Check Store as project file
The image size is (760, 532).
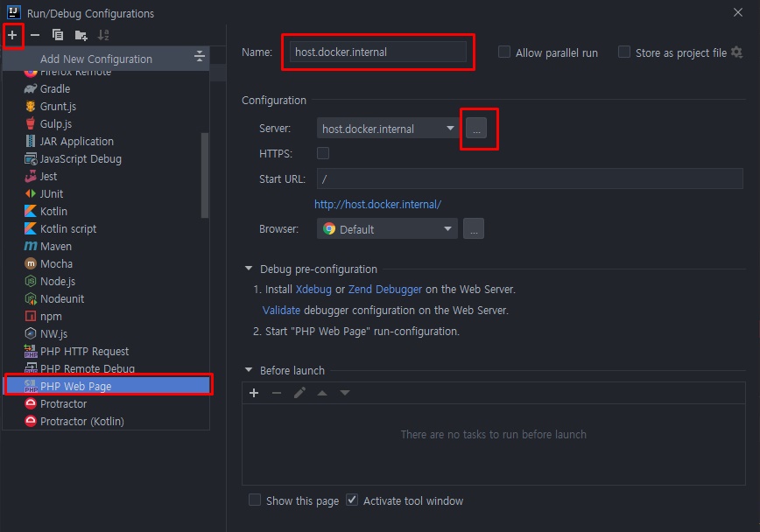click(x=624, y=52)
